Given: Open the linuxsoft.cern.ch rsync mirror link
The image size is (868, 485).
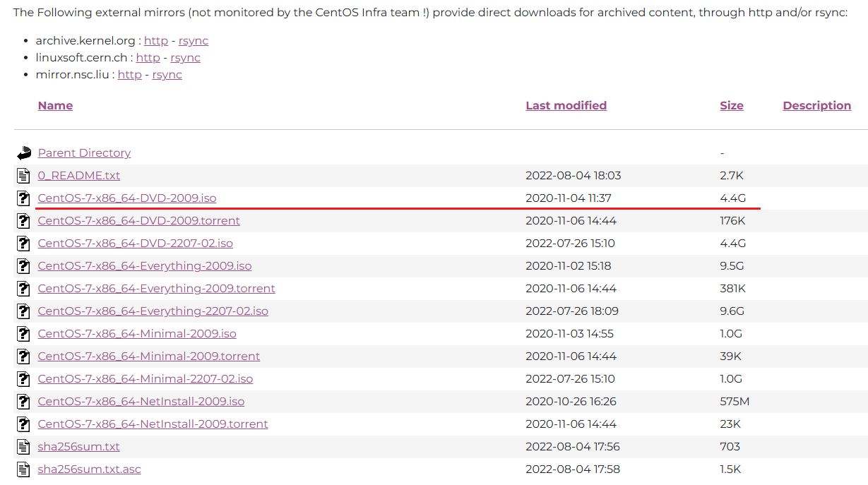Looking at the screenshot, I should [186, 57].
